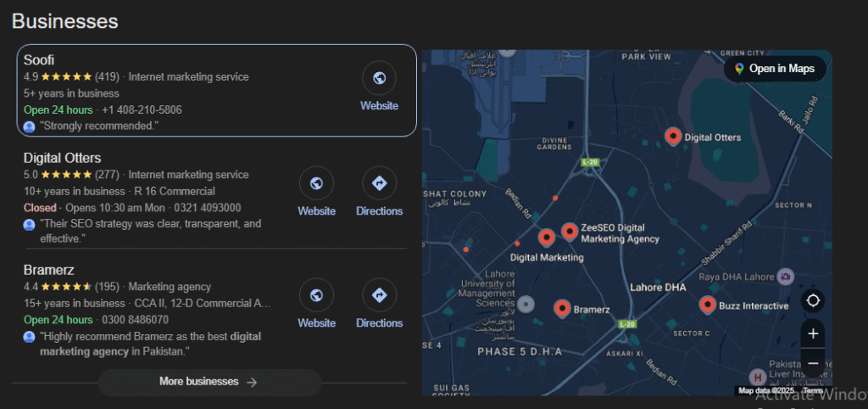Click "CCA II, 12-D Commercial A…" address
The image size is (868, 409).
click(x=203, y=304)
